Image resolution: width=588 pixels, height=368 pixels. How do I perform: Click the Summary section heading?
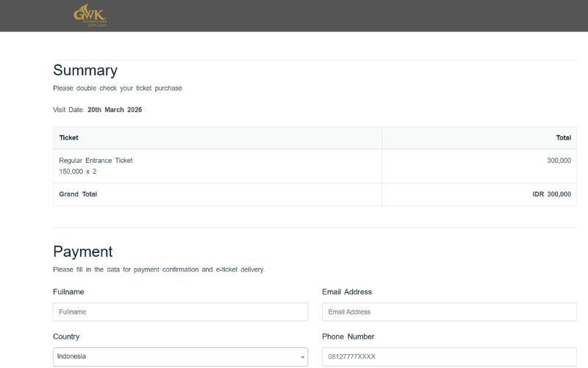tap(85, 71)
